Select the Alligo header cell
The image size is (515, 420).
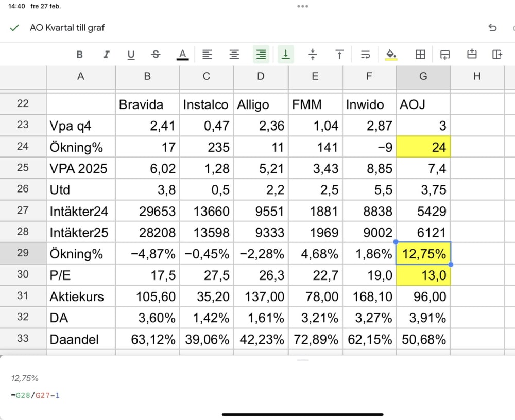(261, 104)
